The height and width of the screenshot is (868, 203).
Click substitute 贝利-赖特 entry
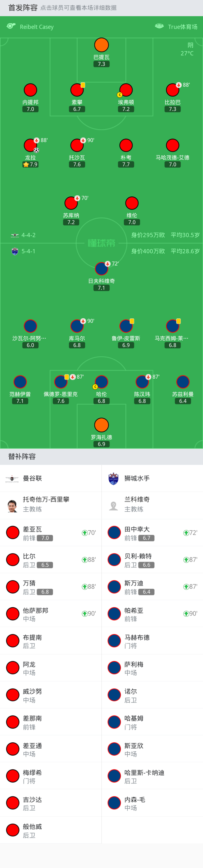[152, 560]
